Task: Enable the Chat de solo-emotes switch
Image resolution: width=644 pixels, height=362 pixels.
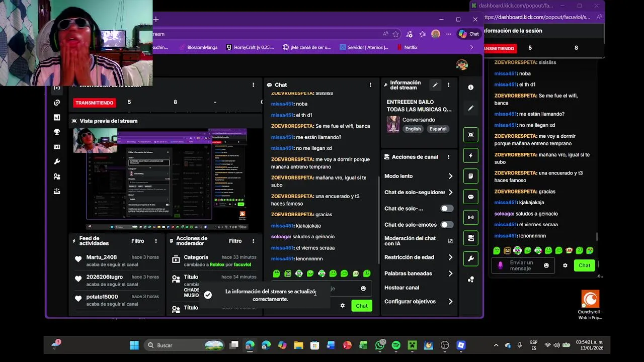Action: click(x=446, y=225)
